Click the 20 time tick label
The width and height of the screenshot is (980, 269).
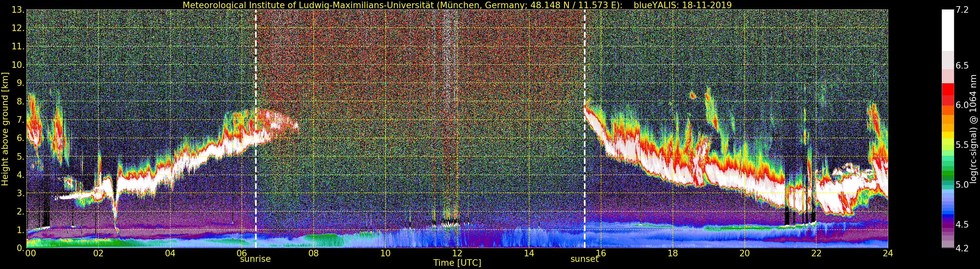click(x=744, y=253)
